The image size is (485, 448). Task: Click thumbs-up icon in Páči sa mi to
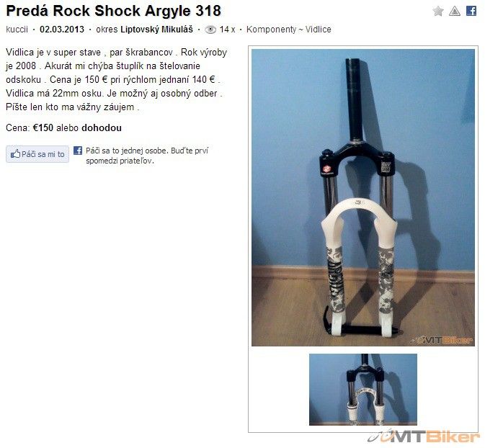(15, 153)
